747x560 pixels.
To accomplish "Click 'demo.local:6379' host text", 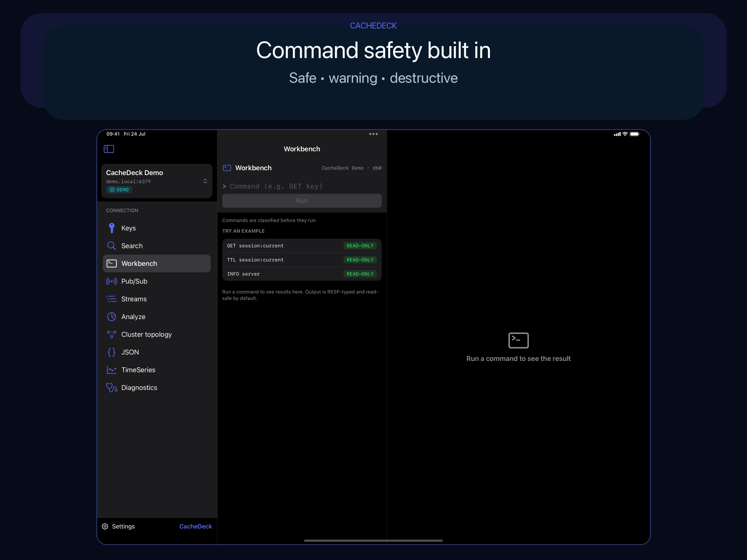I will tap(128, 182).
